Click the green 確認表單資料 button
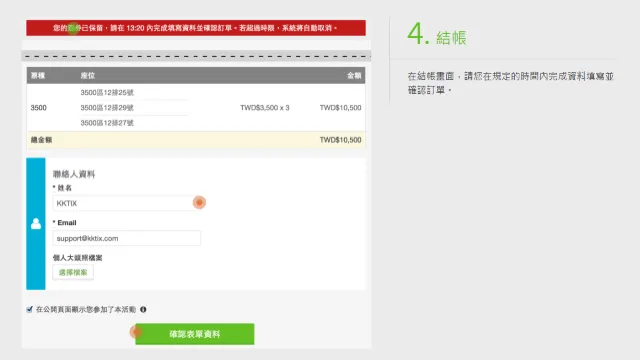640x360 pixels. [x=195, y=334]
